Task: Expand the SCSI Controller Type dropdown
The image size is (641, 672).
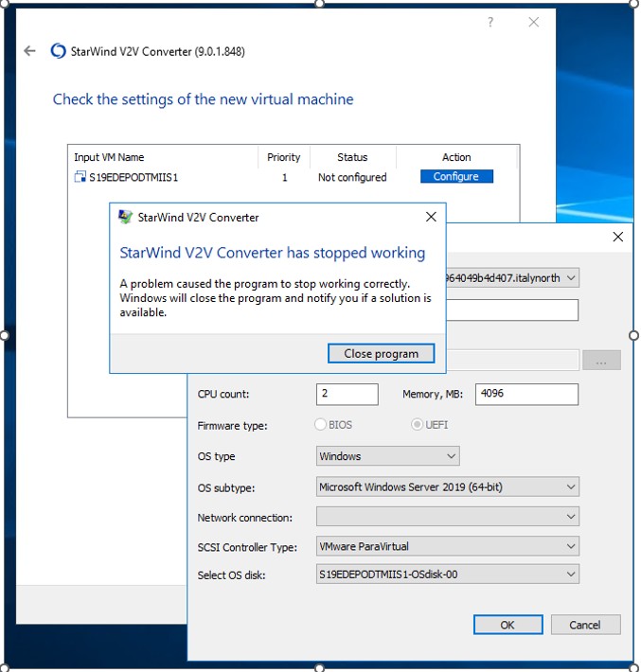Action: [x=448, y=546]
